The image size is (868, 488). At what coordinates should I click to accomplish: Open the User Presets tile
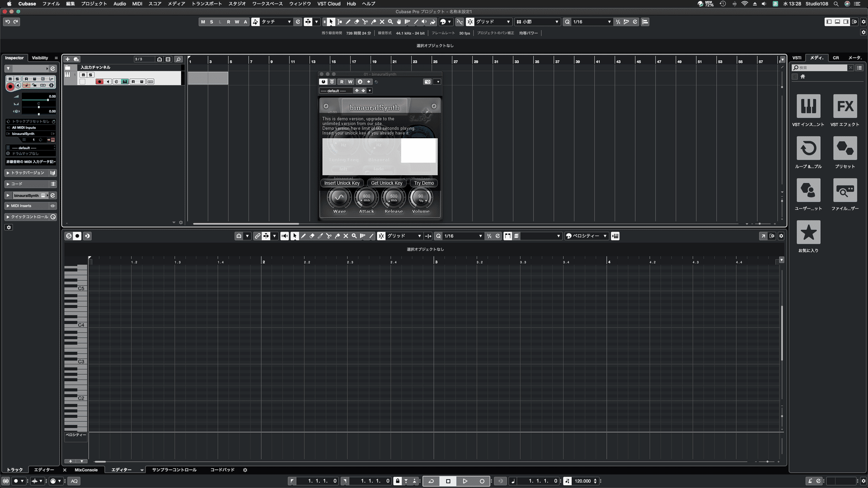point(808,190)
